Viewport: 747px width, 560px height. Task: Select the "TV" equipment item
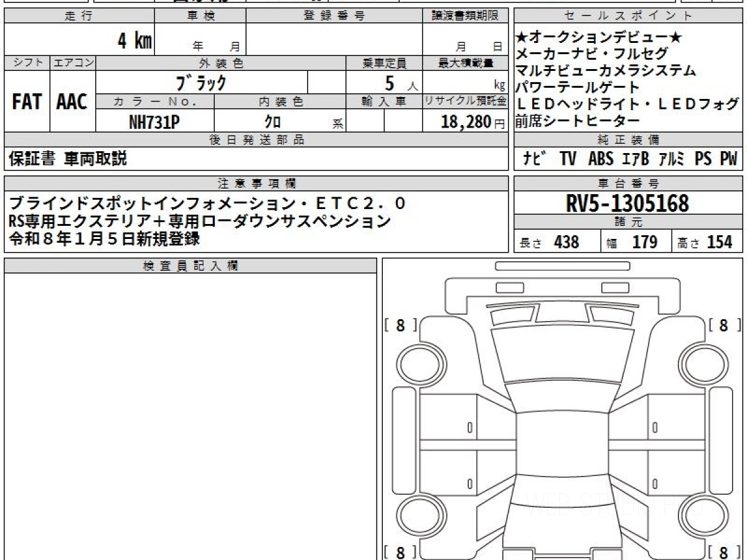coord(568,159)
